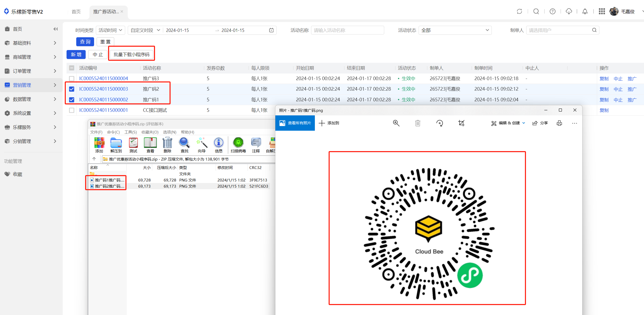644x315 pixels.
Task: Click 分享 in Photos toolbar
Action: pyautogui.click(x=540, y=123)
